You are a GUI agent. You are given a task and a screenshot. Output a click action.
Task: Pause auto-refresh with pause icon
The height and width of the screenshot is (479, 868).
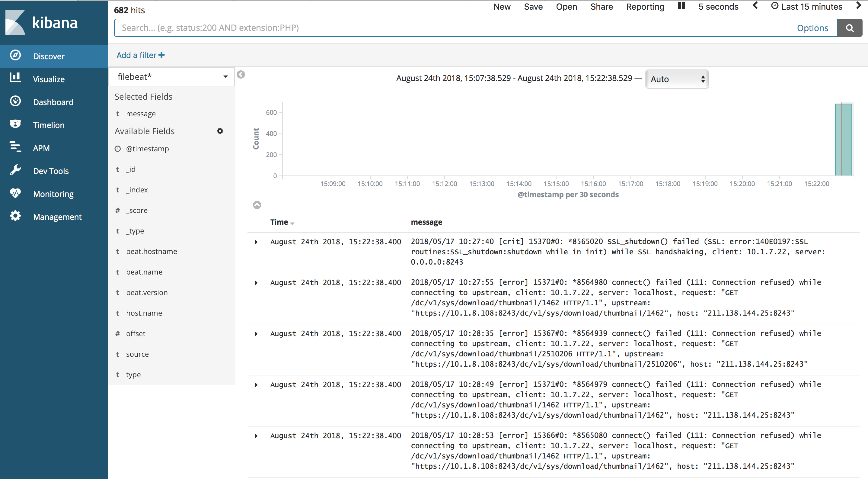click(681, 6)
